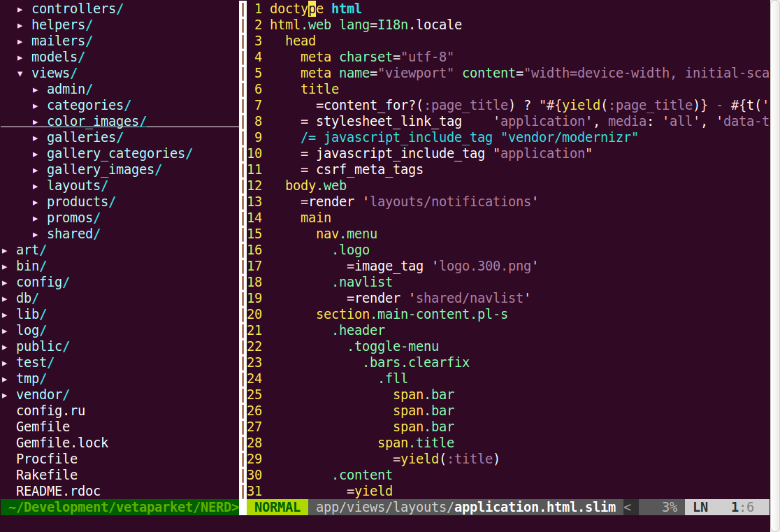This screenshot has width=780, height=532.
Task: Click render 'shared/navlist' line
Action: point(438,298)
